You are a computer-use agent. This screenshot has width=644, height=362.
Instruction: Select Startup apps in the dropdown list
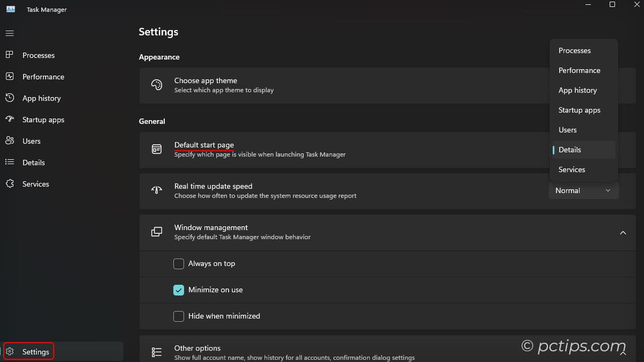(x=580, y=110)
